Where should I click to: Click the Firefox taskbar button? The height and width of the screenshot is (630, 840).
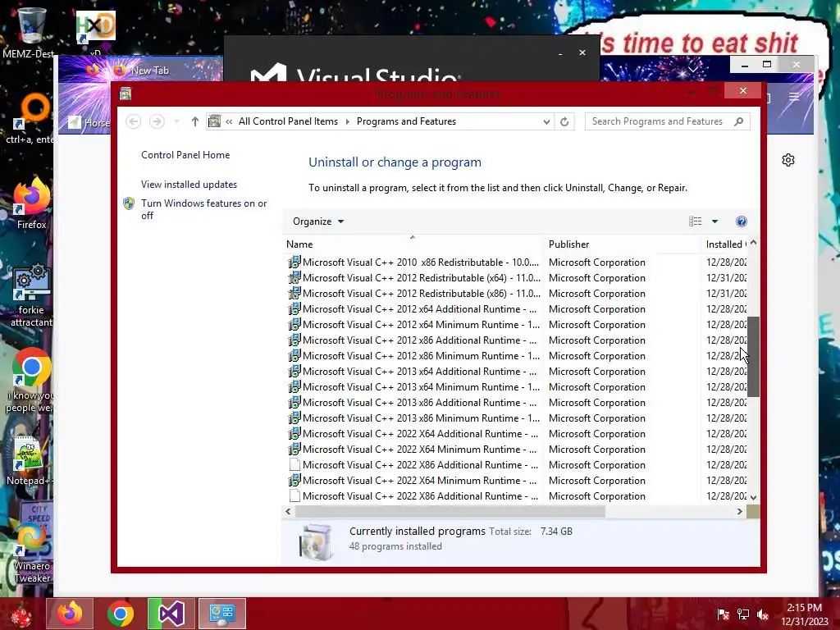(70, 614)
